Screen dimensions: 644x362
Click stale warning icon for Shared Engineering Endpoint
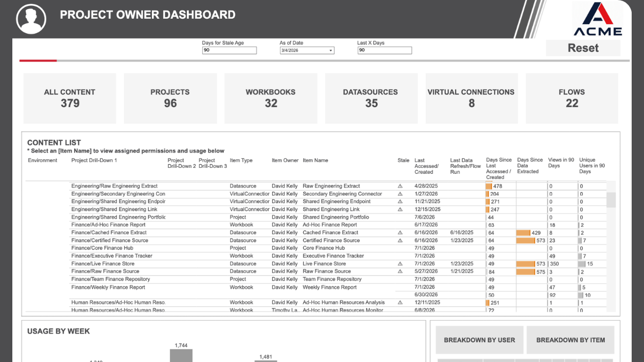point(400,202)
